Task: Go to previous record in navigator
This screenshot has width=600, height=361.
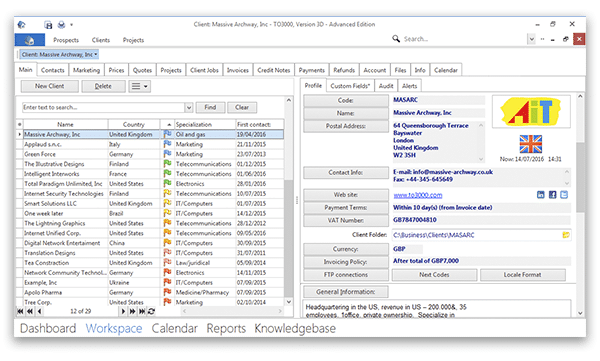Action: tap(39, 311)
